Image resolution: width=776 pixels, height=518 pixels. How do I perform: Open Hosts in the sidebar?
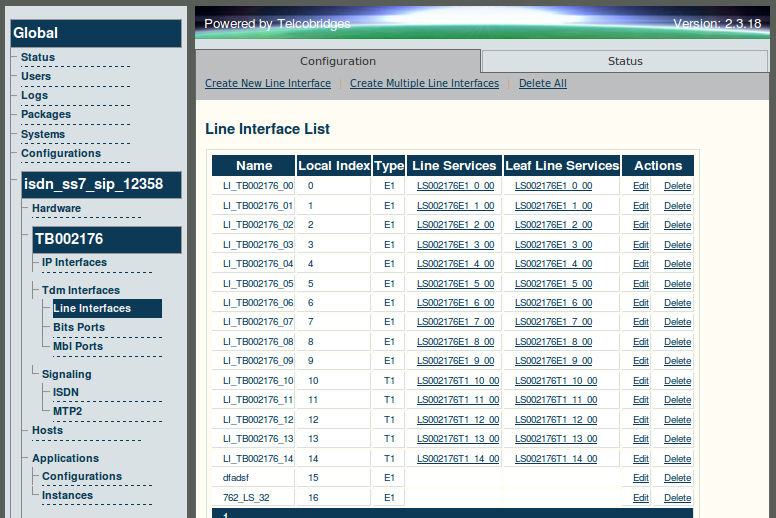(x=48, y=430)
